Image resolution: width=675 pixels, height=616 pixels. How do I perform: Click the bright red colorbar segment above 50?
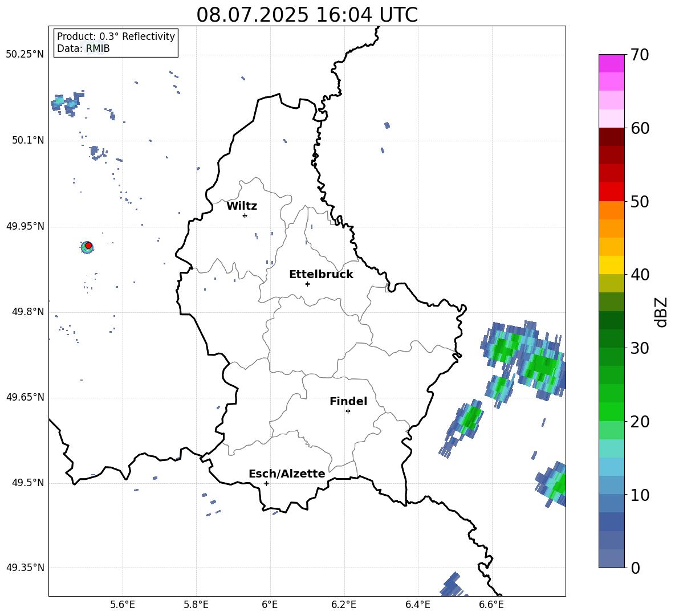pyautogui.click(x=611, y=191)
